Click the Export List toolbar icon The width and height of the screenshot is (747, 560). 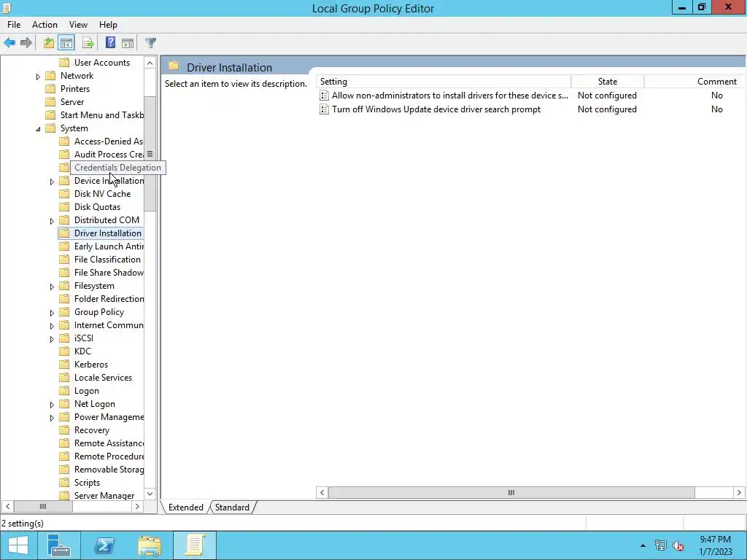[x=88, y=43]
